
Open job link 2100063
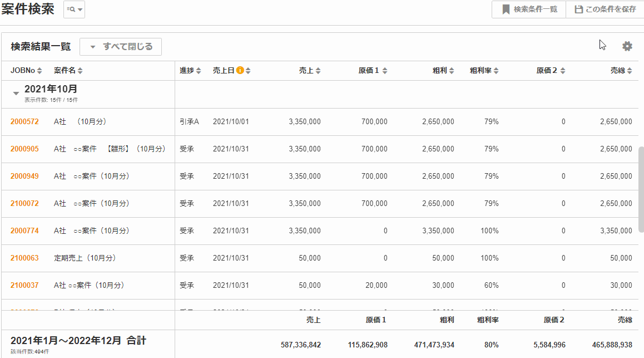24,258
